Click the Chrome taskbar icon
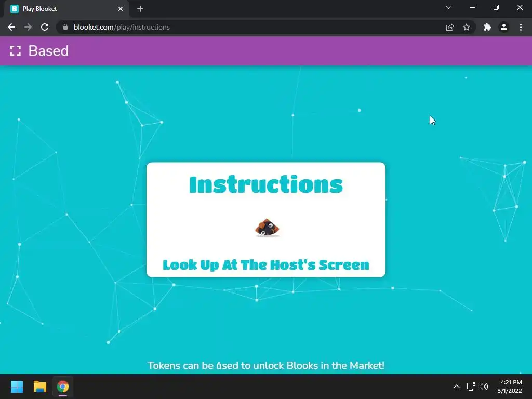The image size is (532, 399). 63,387
